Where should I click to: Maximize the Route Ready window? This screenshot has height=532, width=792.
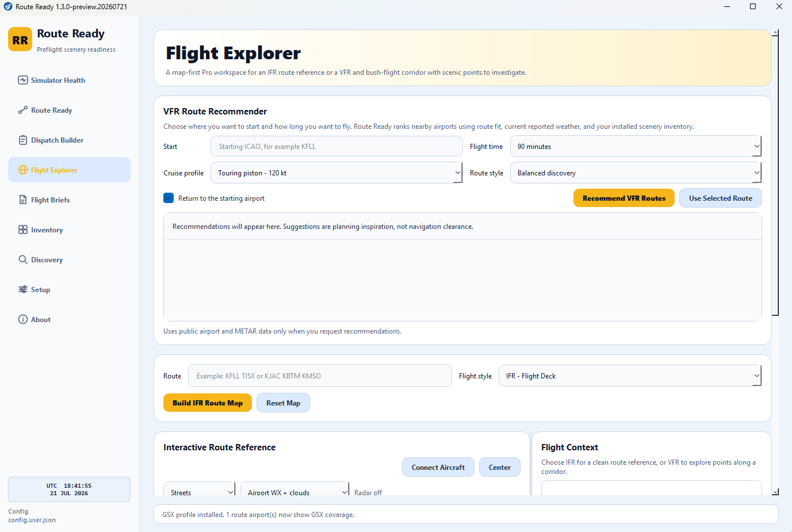tap(753, 6)
